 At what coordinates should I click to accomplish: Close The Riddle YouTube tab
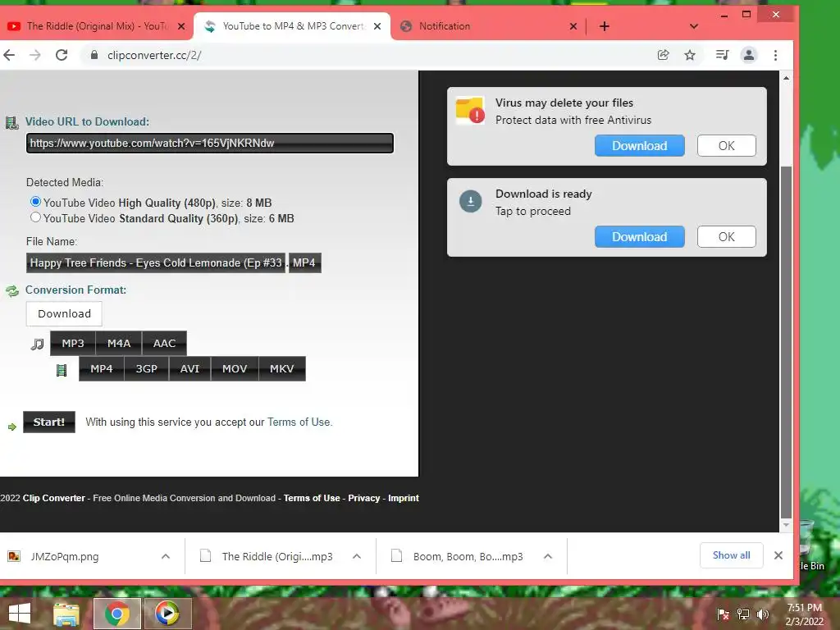point(181,26)
